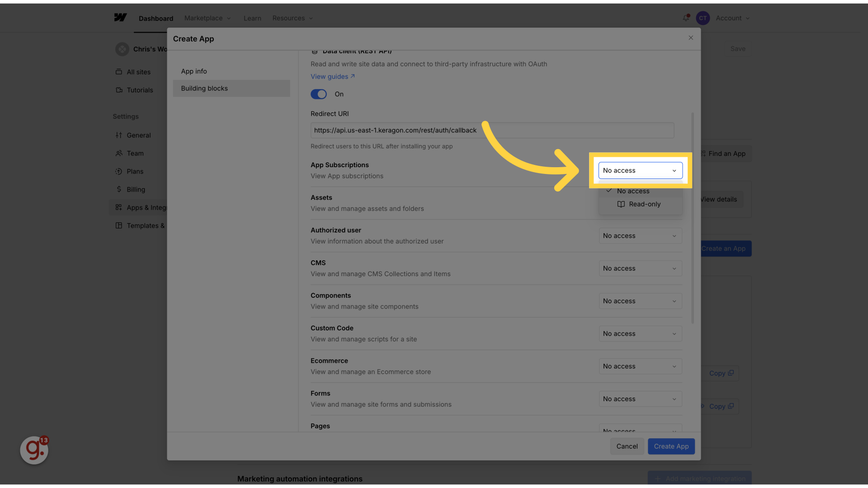Open Team settings

[x=135, y=153]
